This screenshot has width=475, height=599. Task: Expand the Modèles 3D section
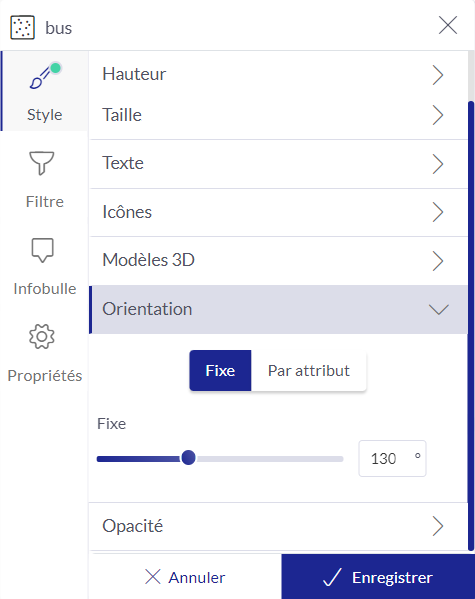(279, 261)
